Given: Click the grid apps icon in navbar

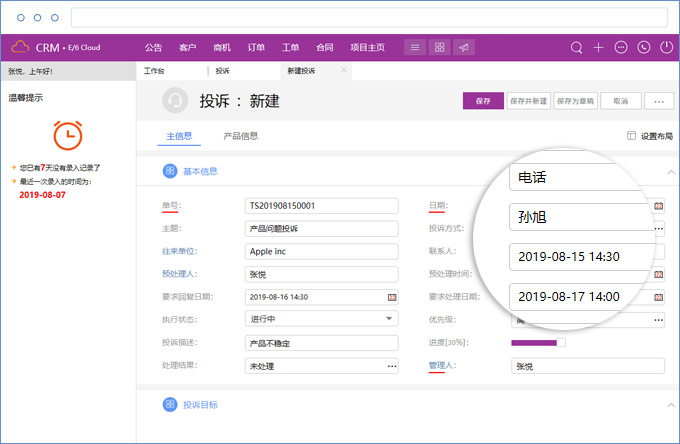Looking at the screenshot, I should 439,47.
